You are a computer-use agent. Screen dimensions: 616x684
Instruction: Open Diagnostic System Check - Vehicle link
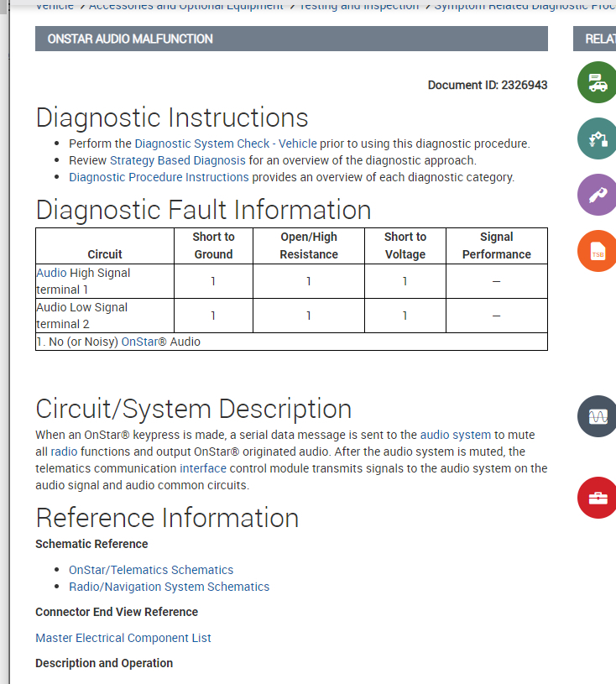tap(226, 144)
